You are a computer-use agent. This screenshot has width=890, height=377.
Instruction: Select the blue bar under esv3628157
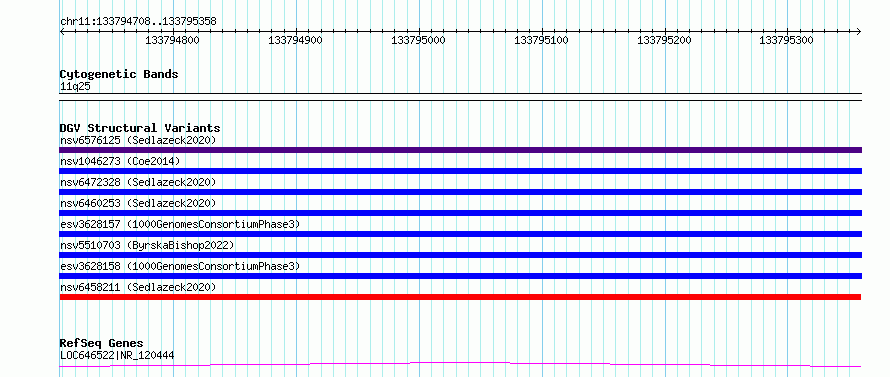(x=460, y=234)
